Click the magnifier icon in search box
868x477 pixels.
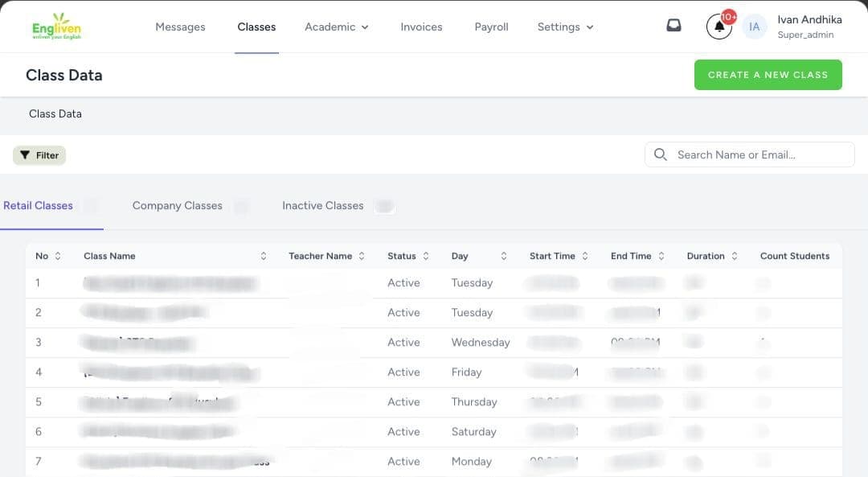661,154
